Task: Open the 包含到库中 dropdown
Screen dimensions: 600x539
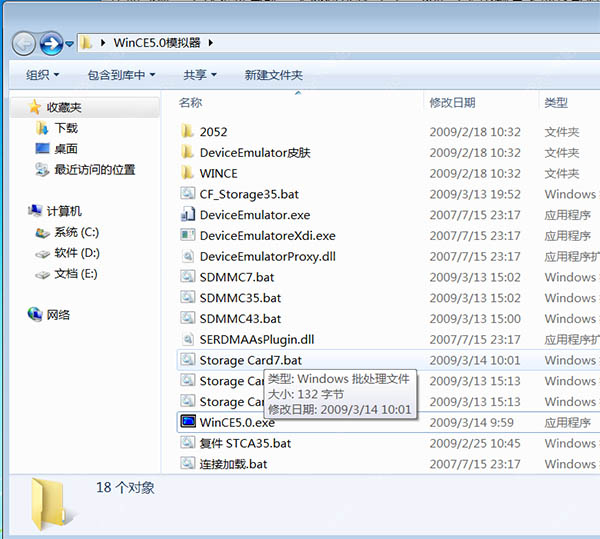Action: coord(121,75)
